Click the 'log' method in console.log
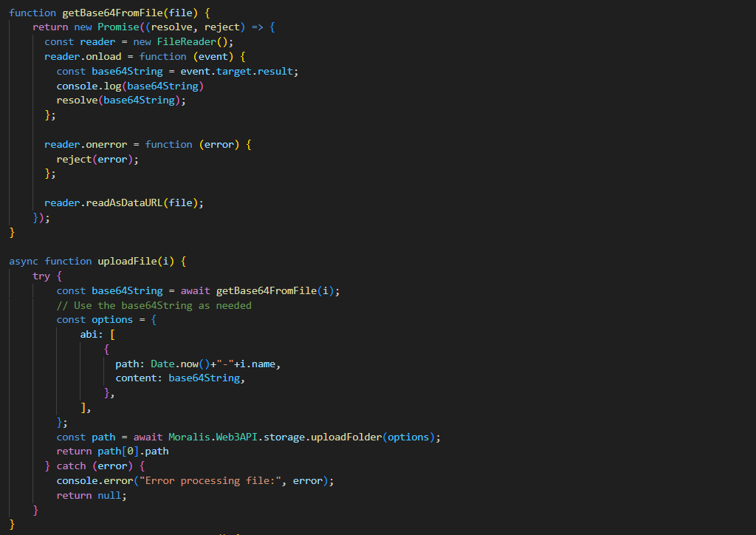The image size is (756, 535). [x=112, y=86]
